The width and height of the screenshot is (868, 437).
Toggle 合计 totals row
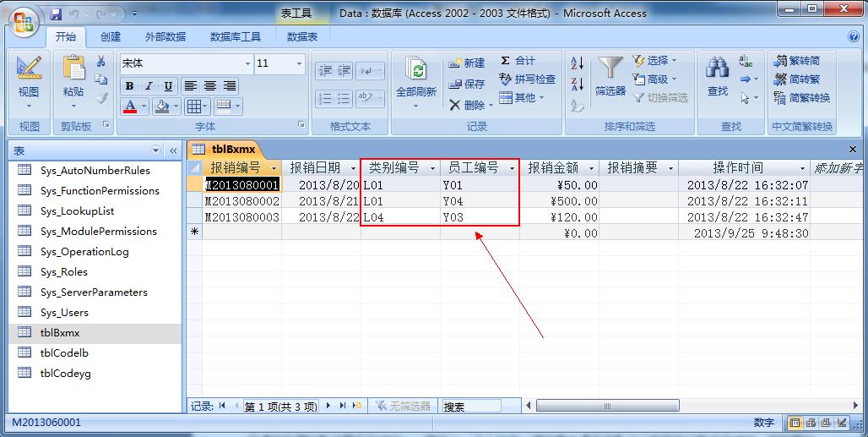pyautogui.click(x=518, y=60)
